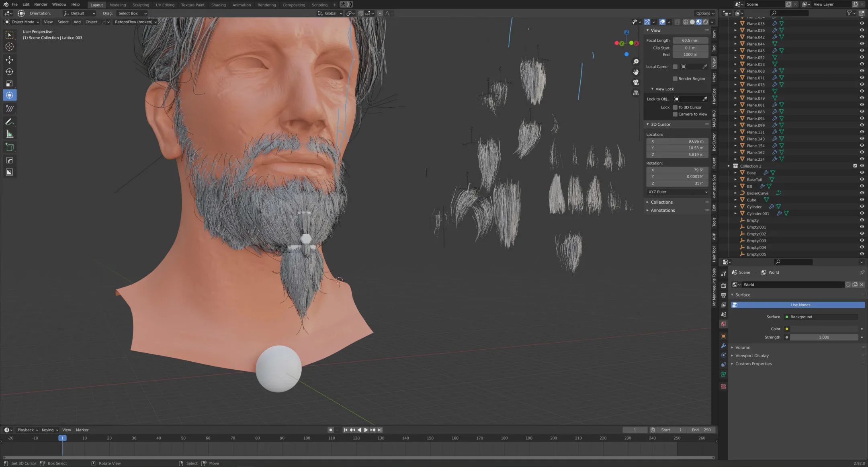Viewport: 868px width, 467px height.
Task: Collapse the Collection 2 tree item
Action: pos(729,166)
